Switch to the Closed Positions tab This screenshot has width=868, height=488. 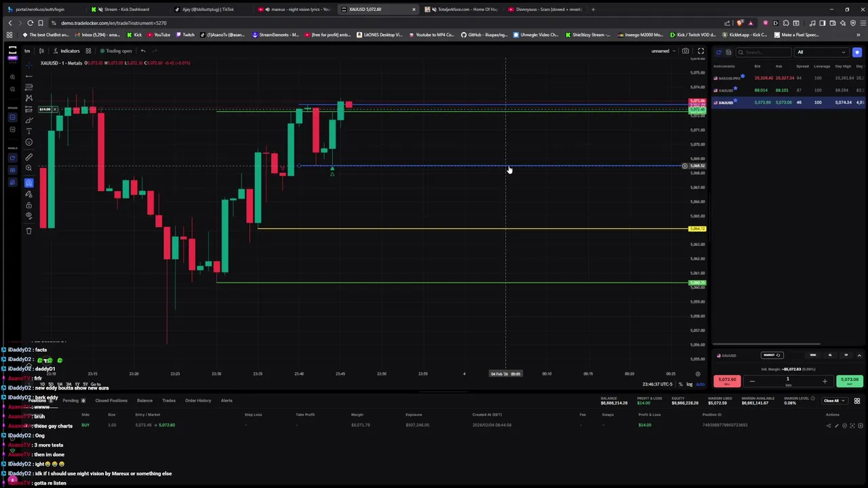pyautogui.click(x=111, y=401)
